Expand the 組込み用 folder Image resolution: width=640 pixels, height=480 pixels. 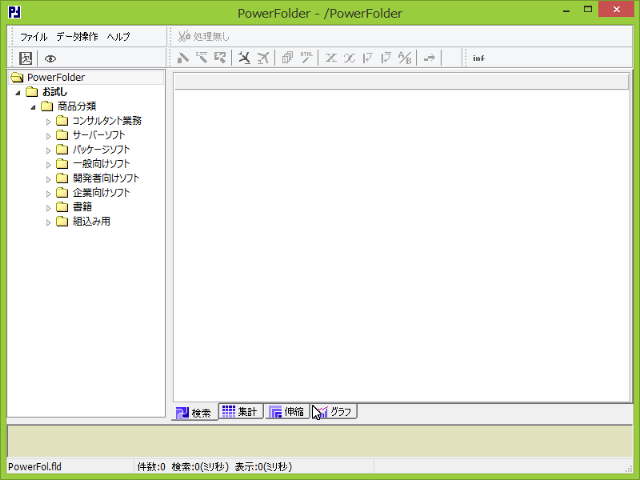point(48,222)
